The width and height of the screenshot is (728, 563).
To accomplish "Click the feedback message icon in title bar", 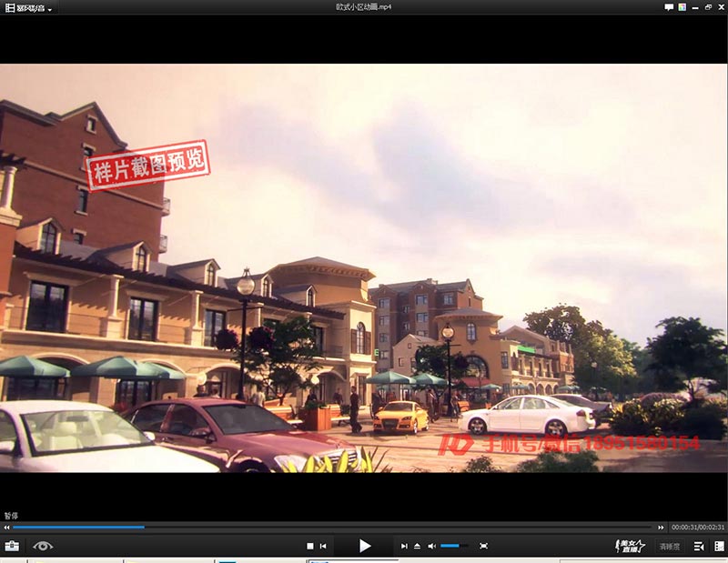I will pos(669,7).
